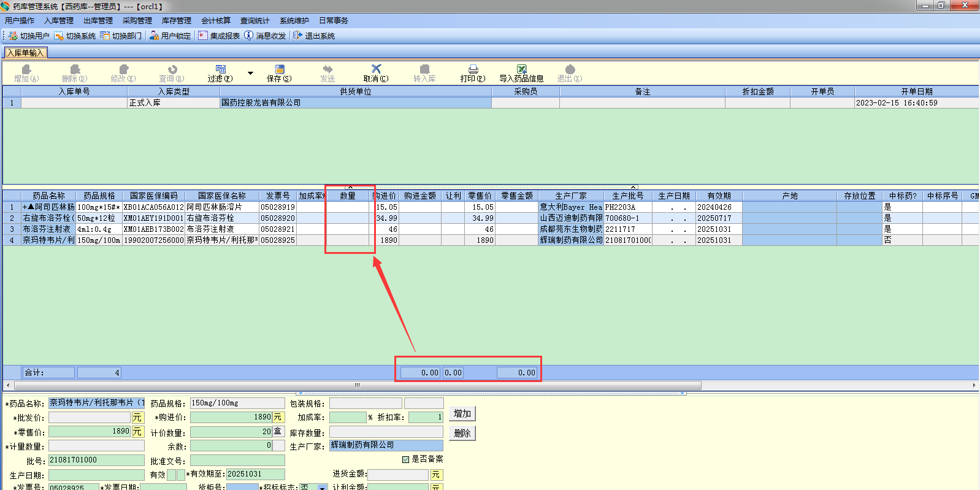This screenshot has width=980, height=490.
Task: Click the 退出系统 exit system icon
Action: pos(297,36)
